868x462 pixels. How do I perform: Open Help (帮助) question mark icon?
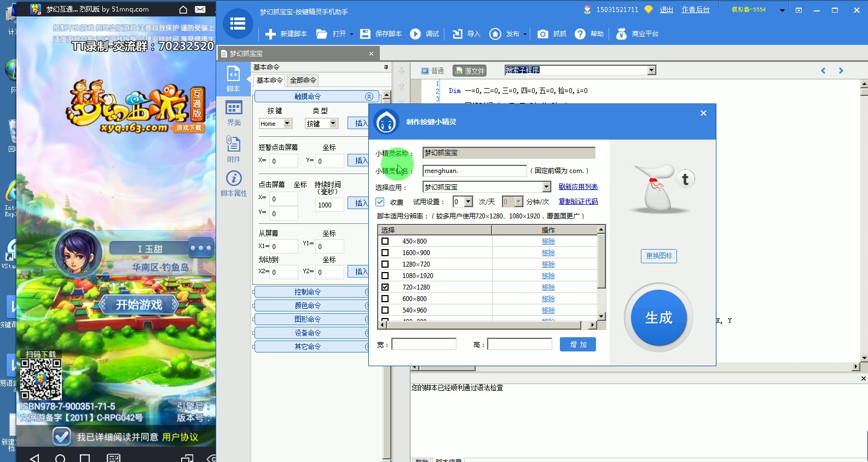(x=580, y=34)
